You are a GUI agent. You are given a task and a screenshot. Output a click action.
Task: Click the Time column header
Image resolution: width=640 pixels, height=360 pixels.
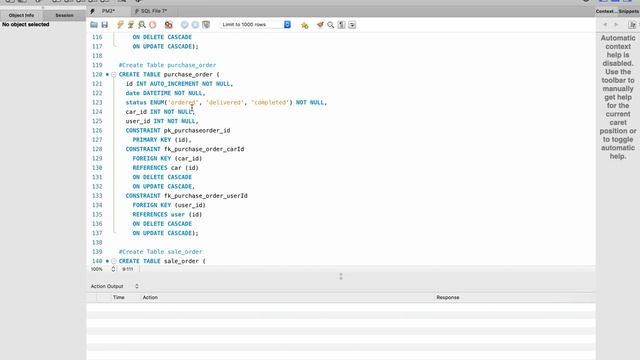coord(119,297)
